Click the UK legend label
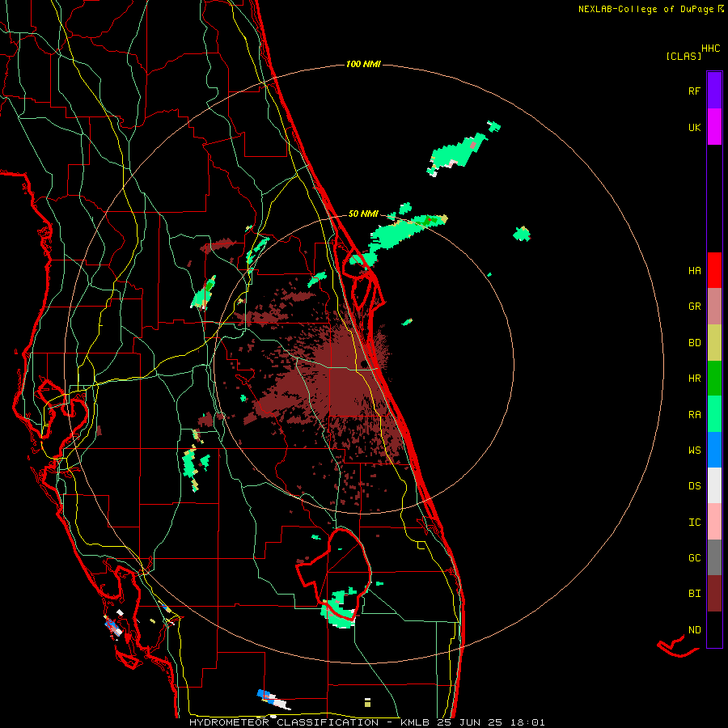Screen dimensions: 728x728 tap(694, 127)
